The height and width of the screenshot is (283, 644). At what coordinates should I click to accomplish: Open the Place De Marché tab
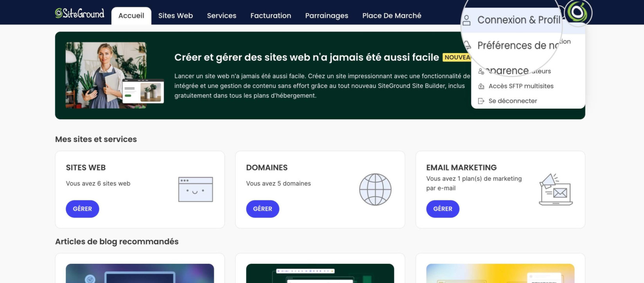coord(392,16)
